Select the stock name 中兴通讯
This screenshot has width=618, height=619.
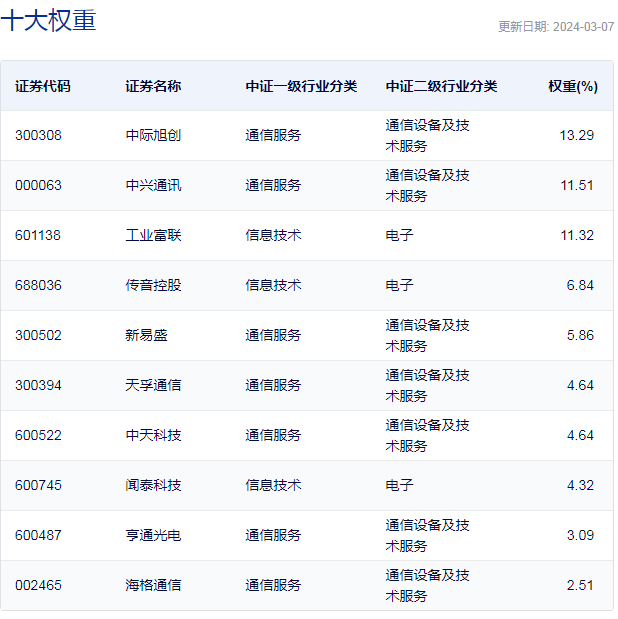pos(153,185)
